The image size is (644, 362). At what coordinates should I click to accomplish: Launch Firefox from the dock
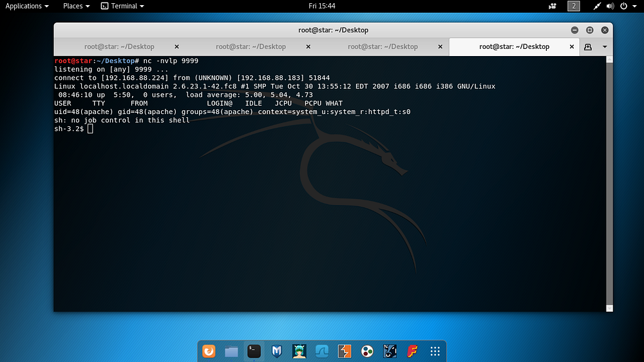tap(209, 351)
